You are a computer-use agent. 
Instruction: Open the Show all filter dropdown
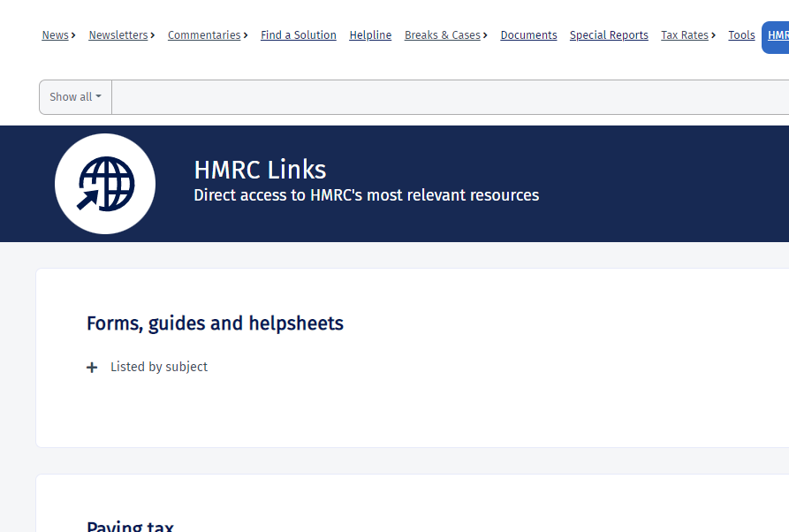(75, 97)
